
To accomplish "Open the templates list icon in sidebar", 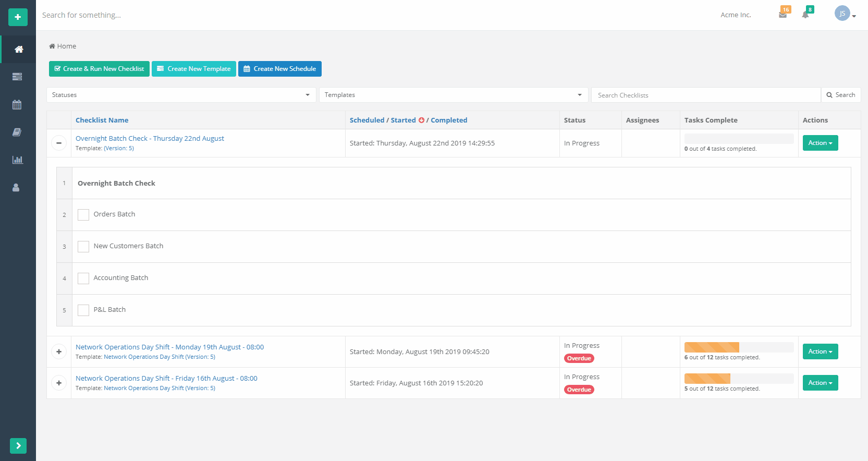I will pyautogui.click(x=17, y=77).
